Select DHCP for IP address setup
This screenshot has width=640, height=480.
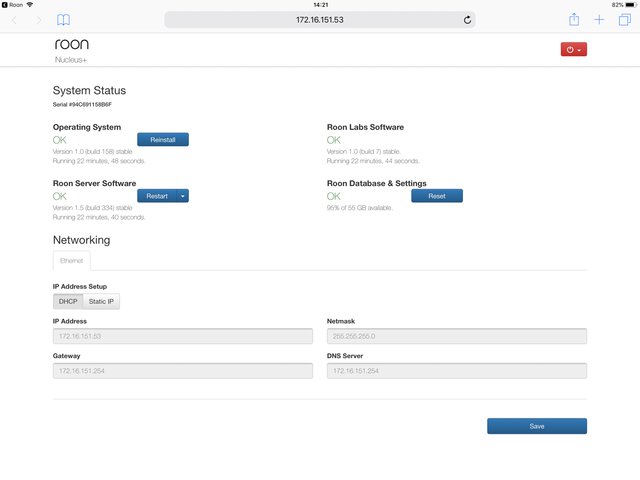pos(68,301)
